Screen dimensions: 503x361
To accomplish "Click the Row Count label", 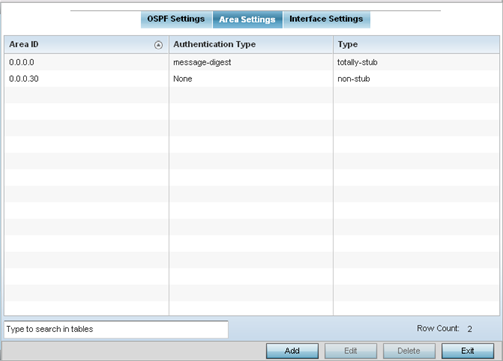I will (x=438, y=329).
